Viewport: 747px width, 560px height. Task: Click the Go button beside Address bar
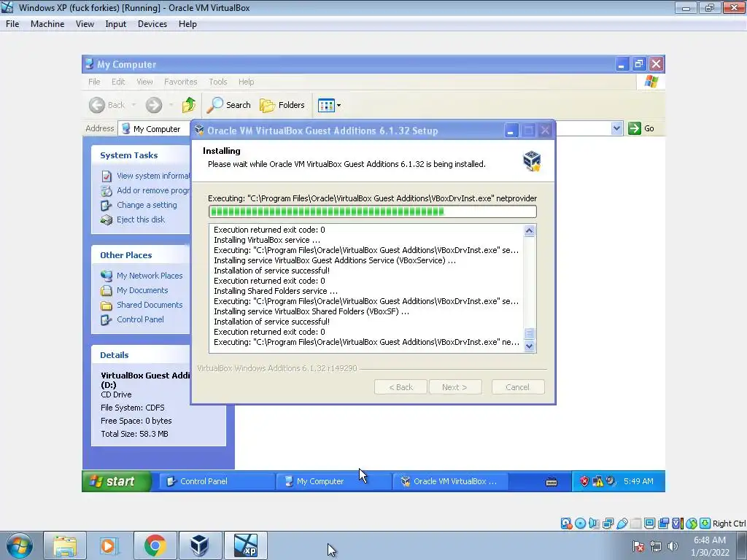click(641, 128)
